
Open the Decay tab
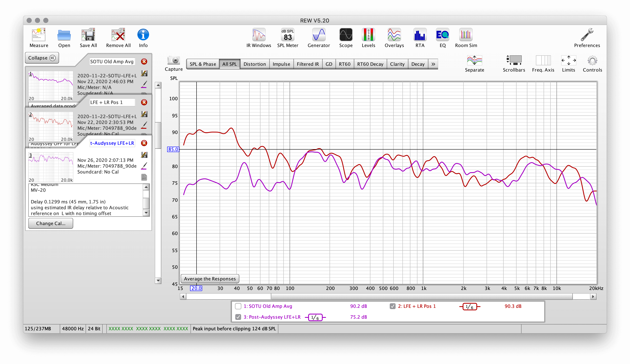[418, 64]
